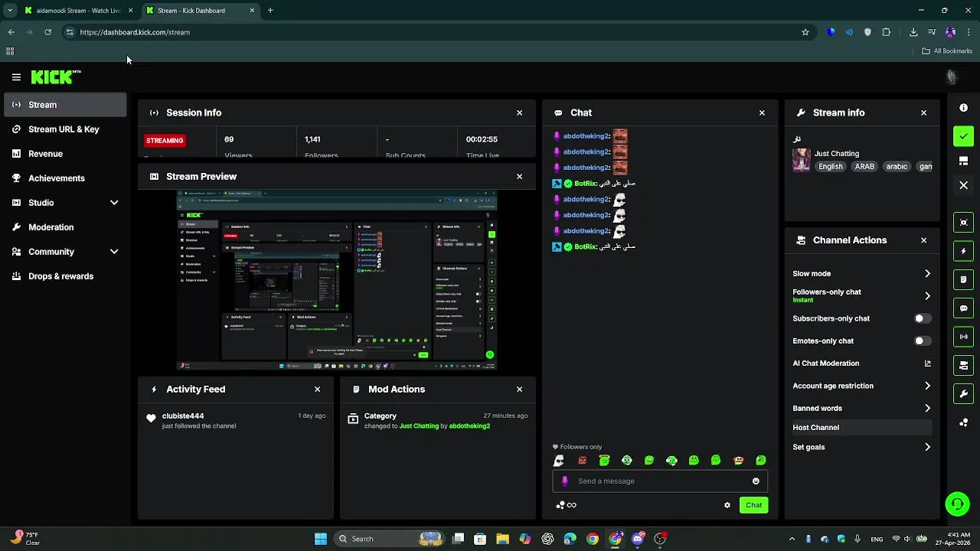Open browser extensions puzzle icon
The height and width of the screenshot is (551, 980).
click(x=887, y=32)
